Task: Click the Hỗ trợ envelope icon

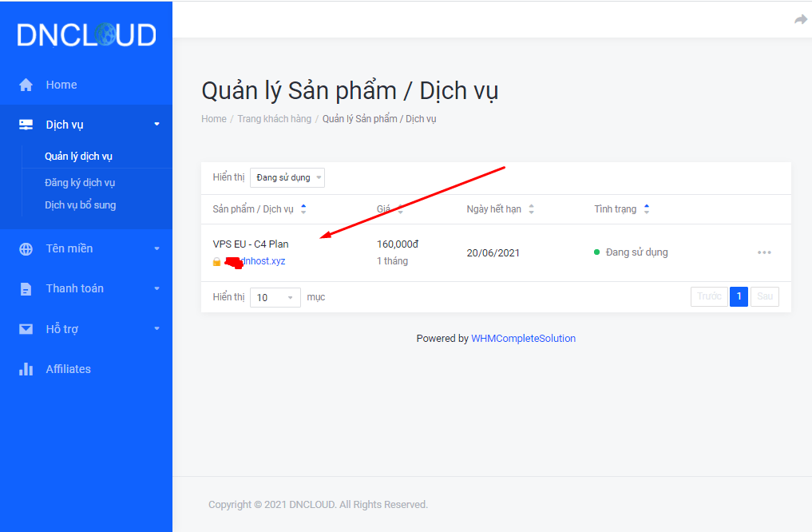Action: pos(26,329)
